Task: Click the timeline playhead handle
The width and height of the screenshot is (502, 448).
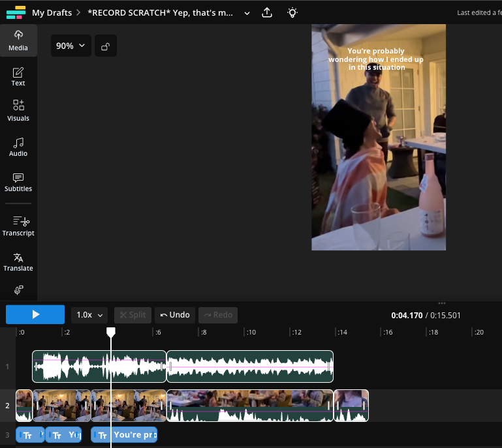Action: [111, 332]
